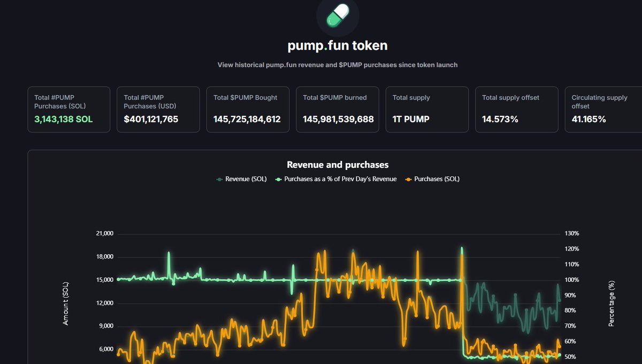
Task: Click the 41.165% circulating offset value
Action: 588,119
